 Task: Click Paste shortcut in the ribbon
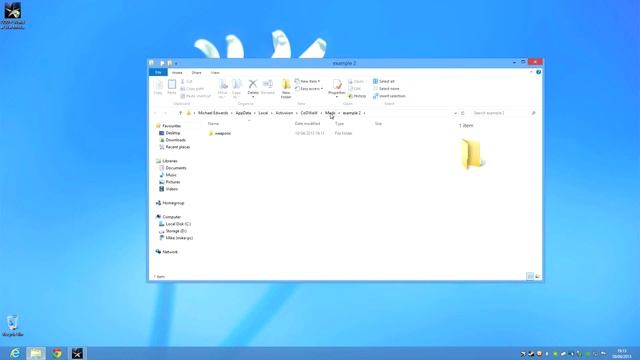tap(196, 96)
